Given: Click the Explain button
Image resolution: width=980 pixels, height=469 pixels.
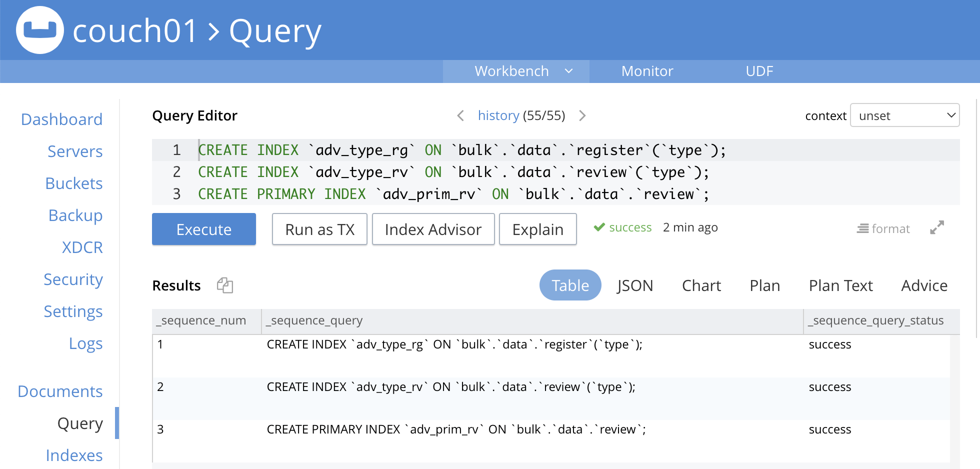Looking at the screenshot, I should (537, 229).
